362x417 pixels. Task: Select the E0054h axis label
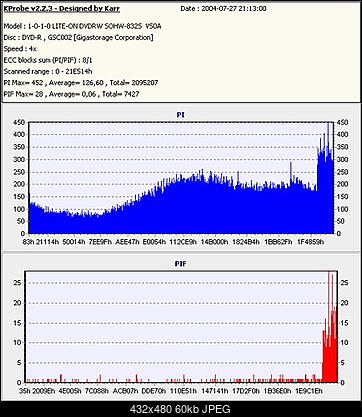154,242
